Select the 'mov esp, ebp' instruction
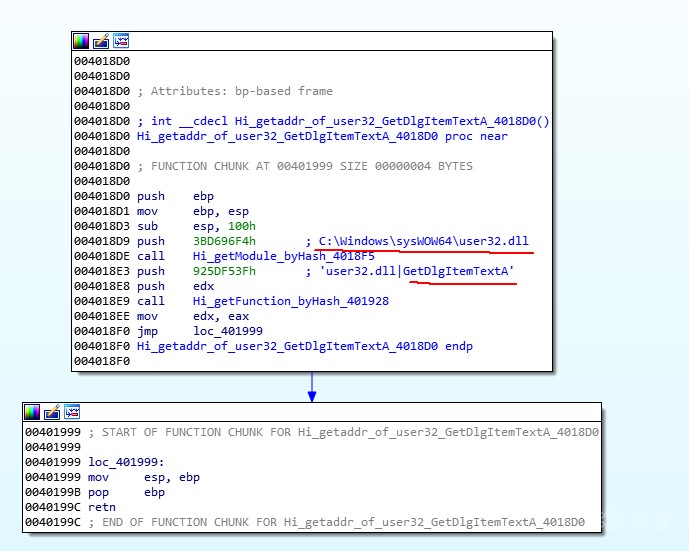 (144, 477)
